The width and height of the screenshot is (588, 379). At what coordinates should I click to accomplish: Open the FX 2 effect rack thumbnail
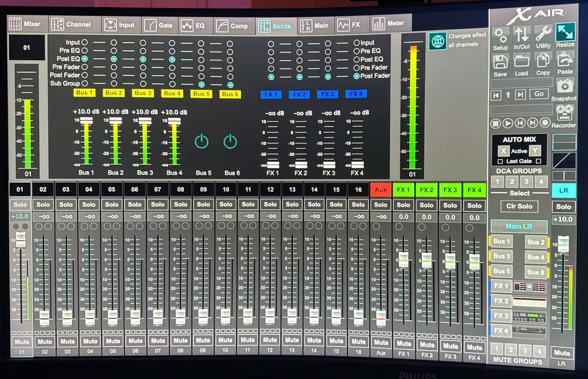pyautogui.click(x=530, y=302)
